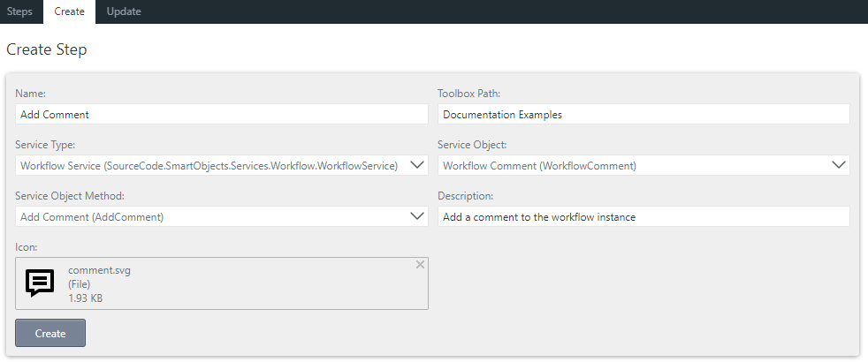
Task: Click the comment.svg file name
Action: (99, 271)
